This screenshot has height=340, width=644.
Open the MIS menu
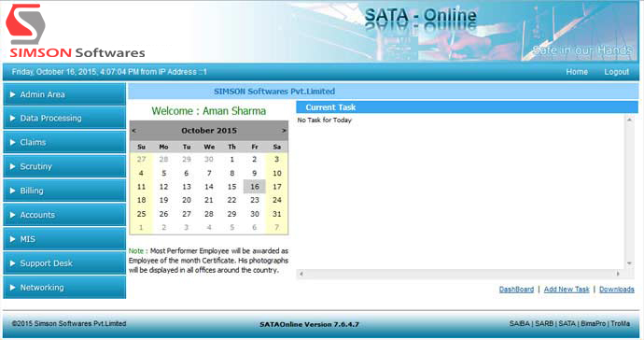tap(64, 239)
